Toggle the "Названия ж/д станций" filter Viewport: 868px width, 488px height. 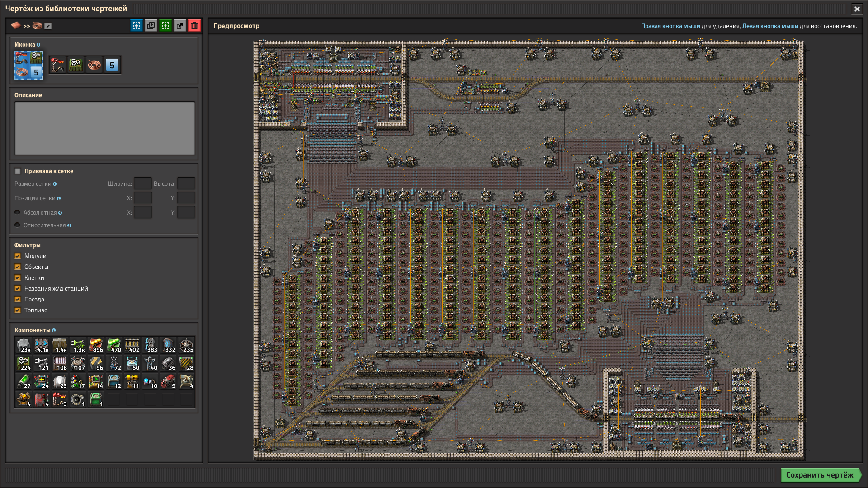tap(18, 289)
